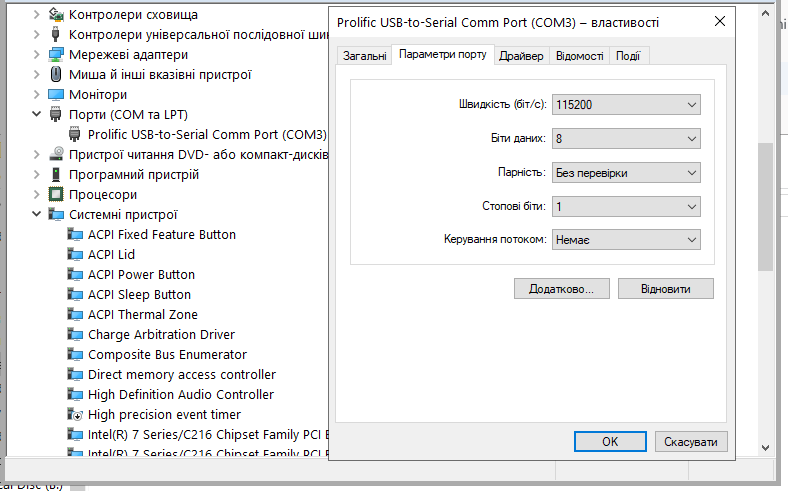Click the Мережеві адаптери network icon
The image size is (788, 491).
pyautogui.click(x=56, y=54)
